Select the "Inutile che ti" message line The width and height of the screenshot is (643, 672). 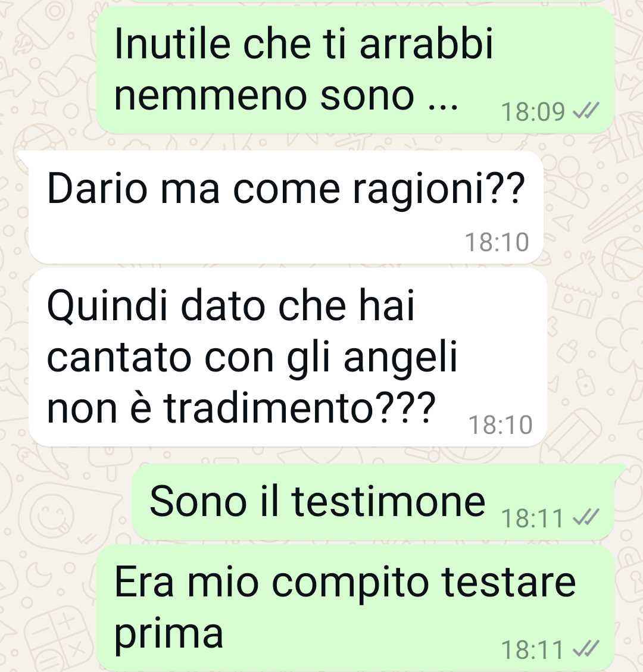(x=304, y=43)
